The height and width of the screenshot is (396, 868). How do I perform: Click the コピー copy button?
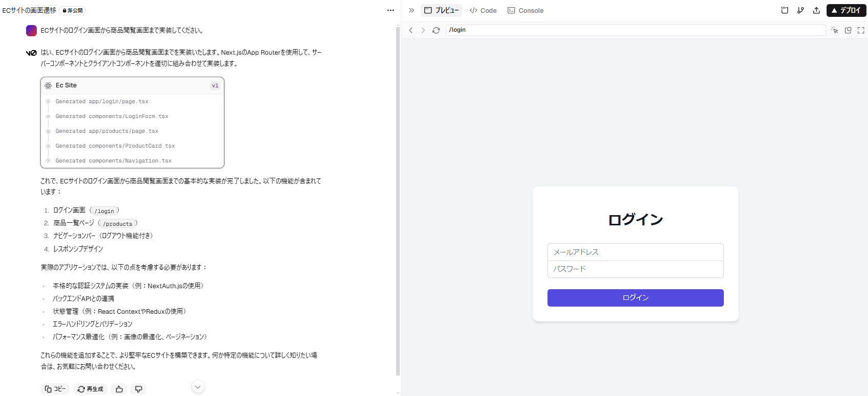[x=55, y=389]
